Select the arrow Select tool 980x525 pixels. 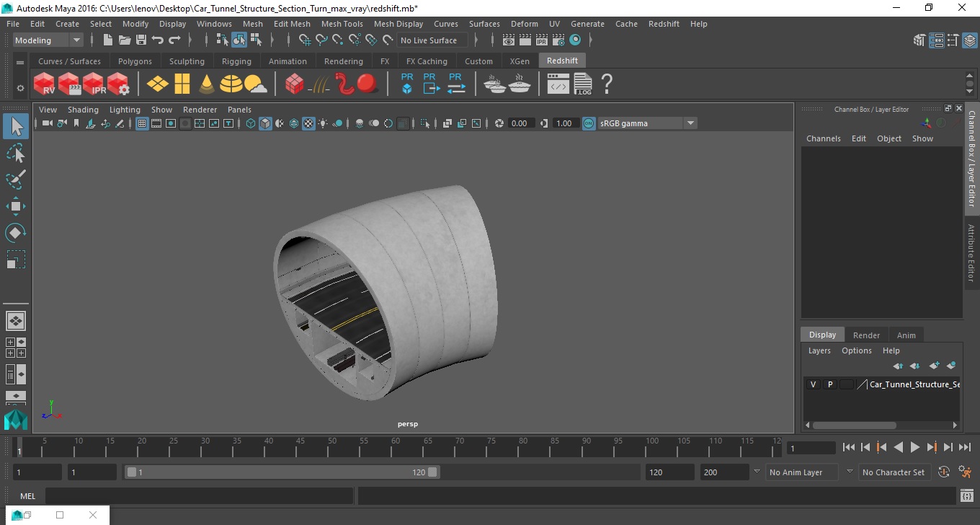tap(16, 127)
